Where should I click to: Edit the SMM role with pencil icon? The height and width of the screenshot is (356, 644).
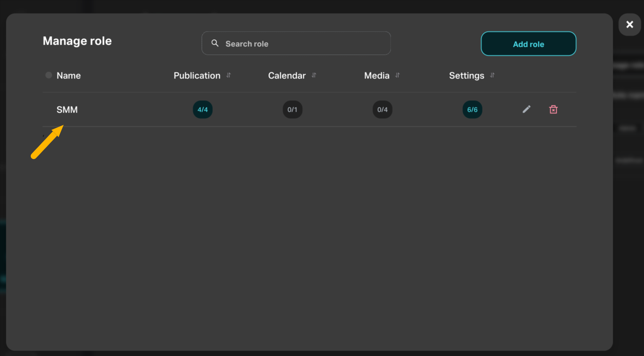coord(526,109)
